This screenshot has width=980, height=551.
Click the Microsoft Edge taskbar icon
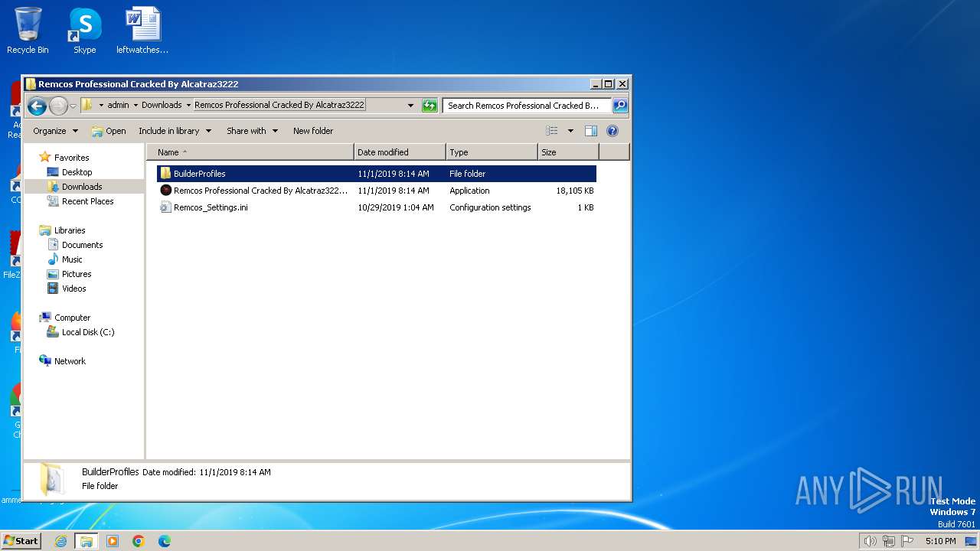[165, 541]
